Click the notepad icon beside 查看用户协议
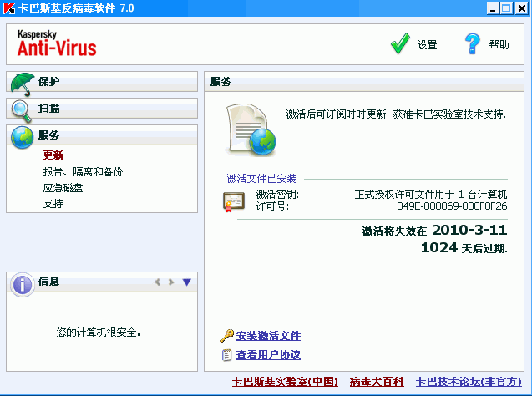The width and height of the screenshot is (532, 396). point(226,355)
